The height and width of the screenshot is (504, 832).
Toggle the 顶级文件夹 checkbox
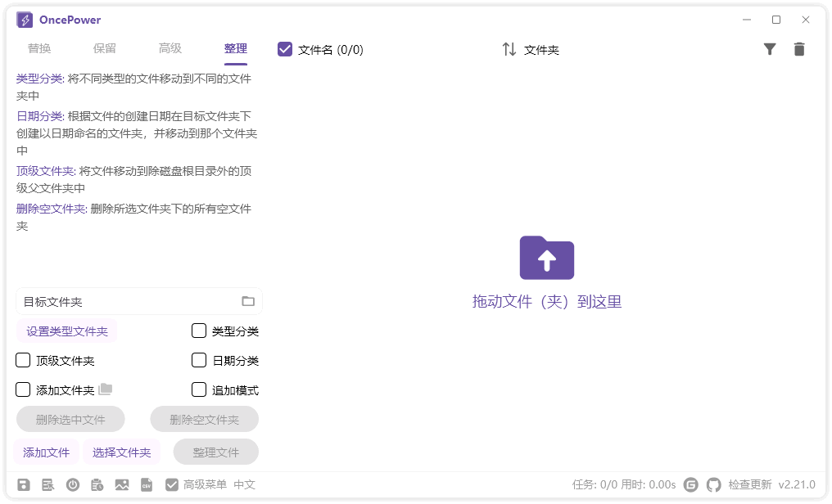click(23, 360)
